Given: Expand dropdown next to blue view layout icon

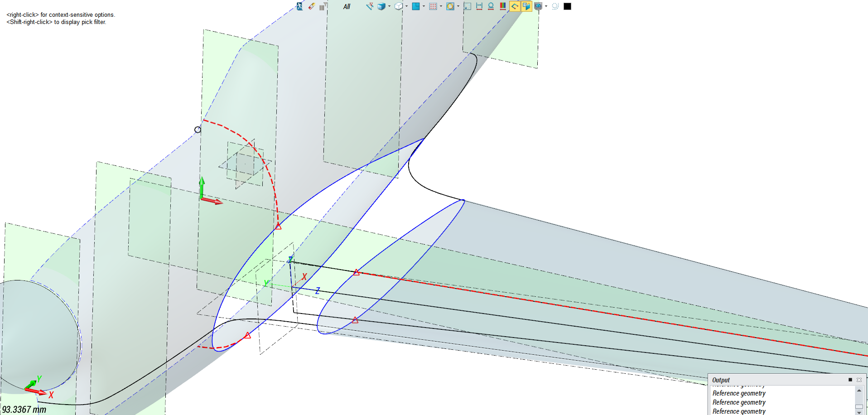Looking at the screenshot, I should click(x=424, y=6).
